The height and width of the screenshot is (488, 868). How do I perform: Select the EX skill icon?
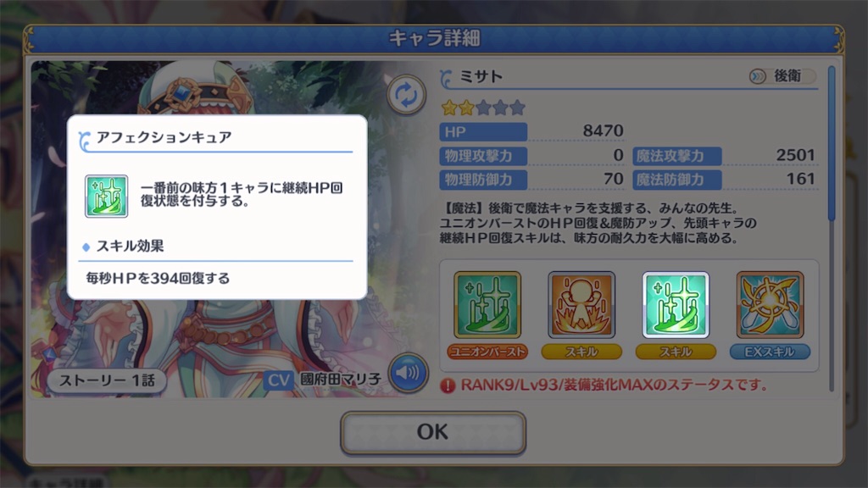[770, 305]
